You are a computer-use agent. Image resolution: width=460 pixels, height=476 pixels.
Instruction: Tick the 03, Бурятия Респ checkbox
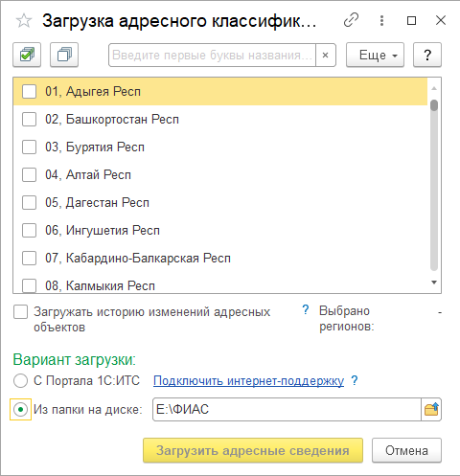coord(29,147)
